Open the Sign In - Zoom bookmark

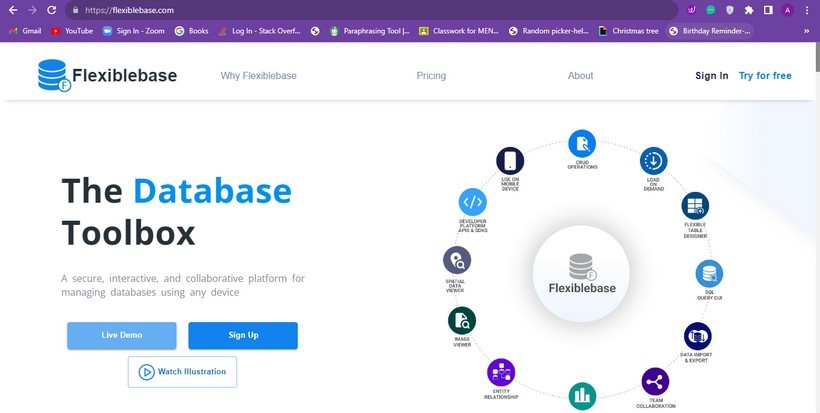(134, 31)
